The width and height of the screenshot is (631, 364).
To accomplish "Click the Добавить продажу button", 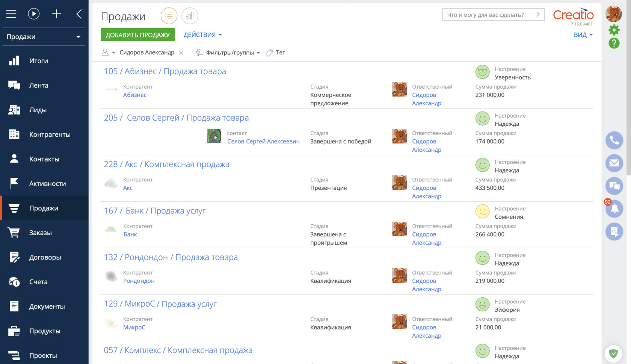I will pyautogui.click(x=137, y=35).
